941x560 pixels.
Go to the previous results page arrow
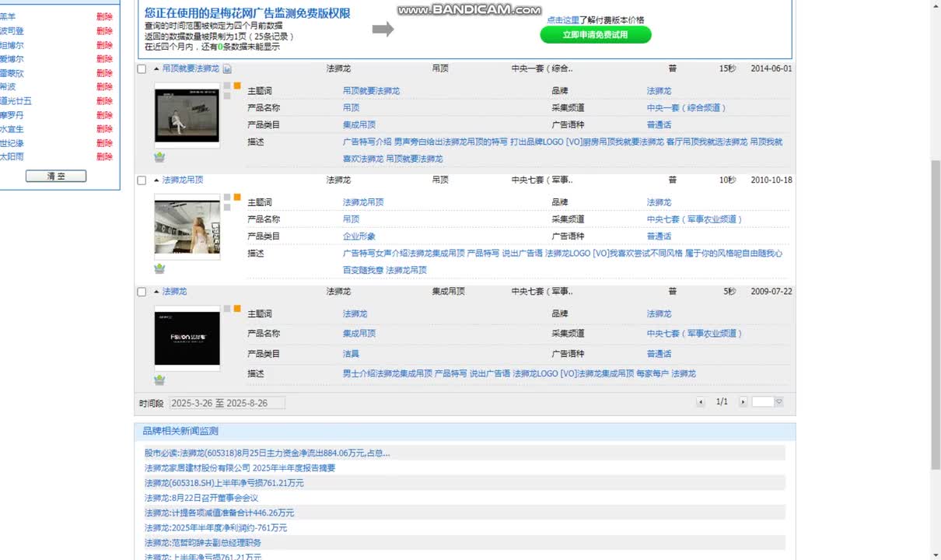point(701,402)
